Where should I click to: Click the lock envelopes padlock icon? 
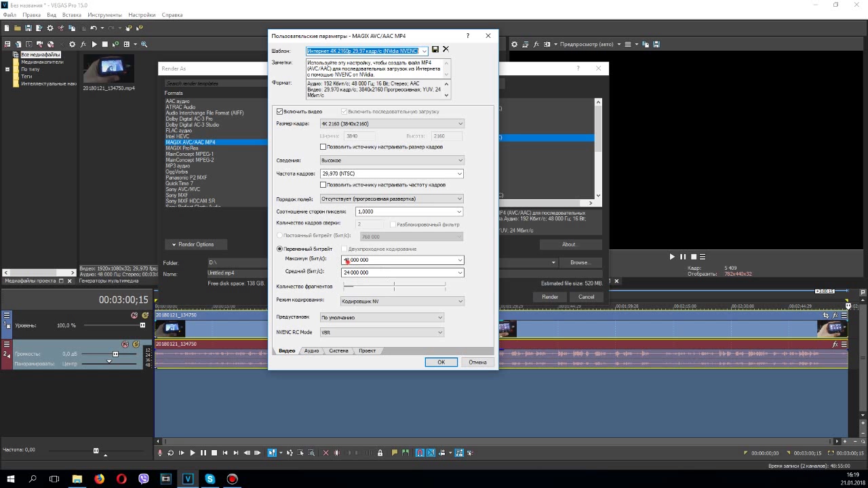[380, 453]
